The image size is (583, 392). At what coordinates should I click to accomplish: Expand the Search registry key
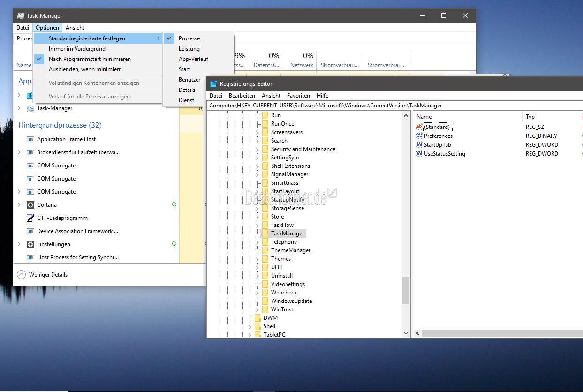coord(257,141)
